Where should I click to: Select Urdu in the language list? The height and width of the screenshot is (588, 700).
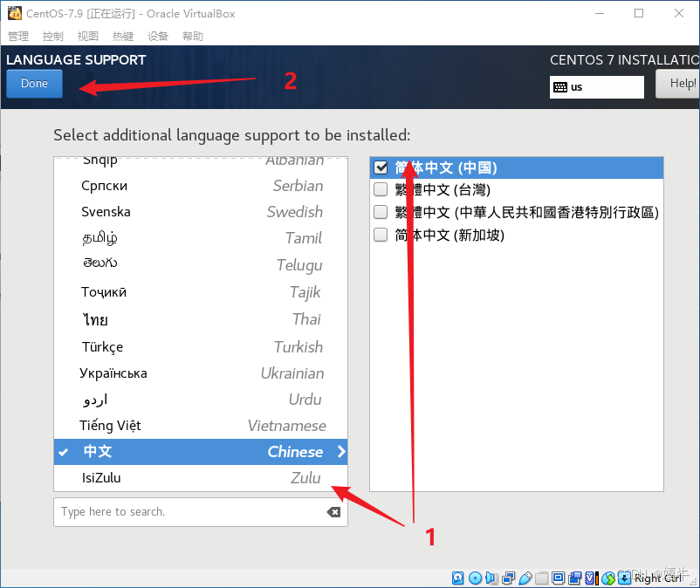coord(201,400)
